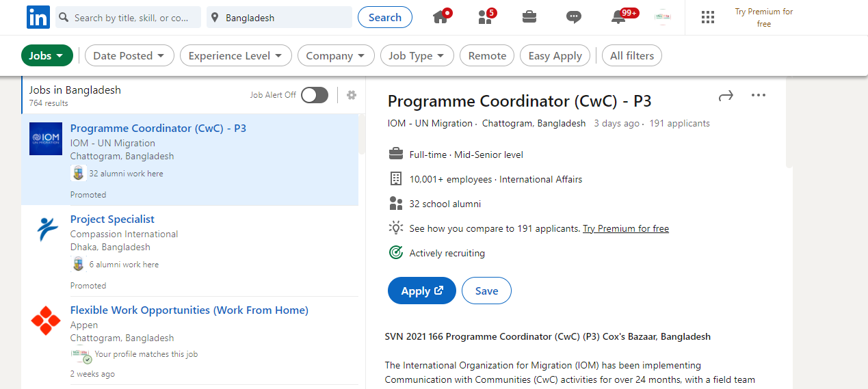
Task: Click the share arrow for this job
Action: click(726, 96)
